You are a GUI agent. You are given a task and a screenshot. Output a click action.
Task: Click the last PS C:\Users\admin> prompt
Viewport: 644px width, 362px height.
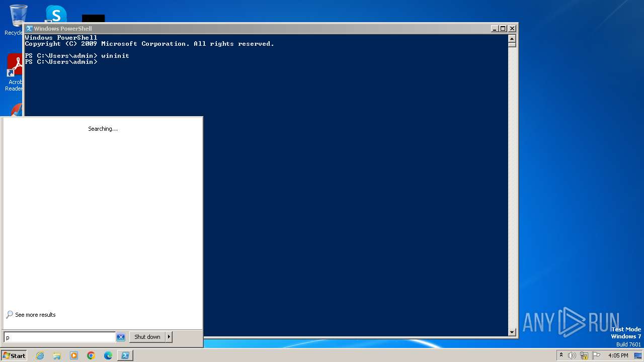pos(61,62)
